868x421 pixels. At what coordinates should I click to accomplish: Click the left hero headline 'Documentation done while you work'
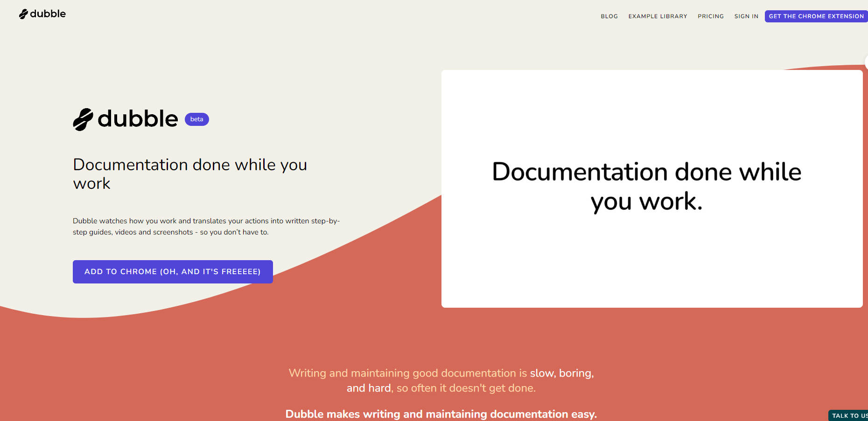pos(189,174)
